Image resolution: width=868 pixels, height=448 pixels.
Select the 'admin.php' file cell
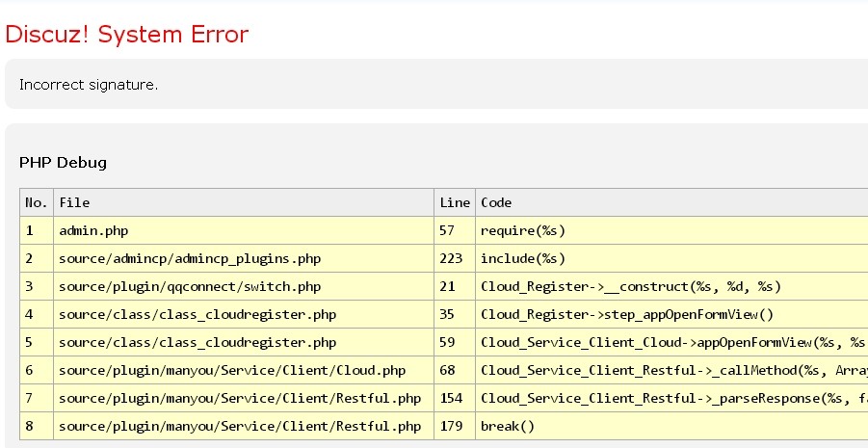tap(244, 231)
